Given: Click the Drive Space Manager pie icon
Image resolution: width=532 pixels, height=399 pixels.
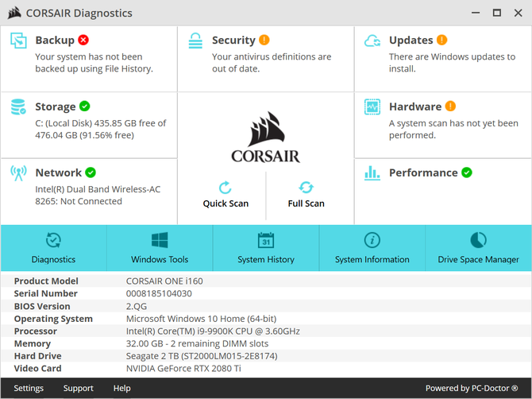Looking at the screenshot, I should tap(478, 240).
